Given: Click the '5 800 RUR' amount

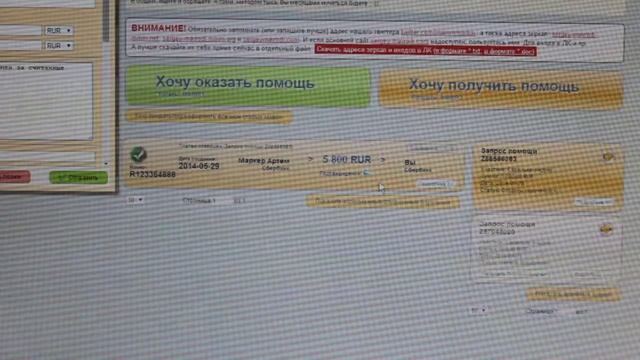Looking at the screenshot, I should click(347, 160).
